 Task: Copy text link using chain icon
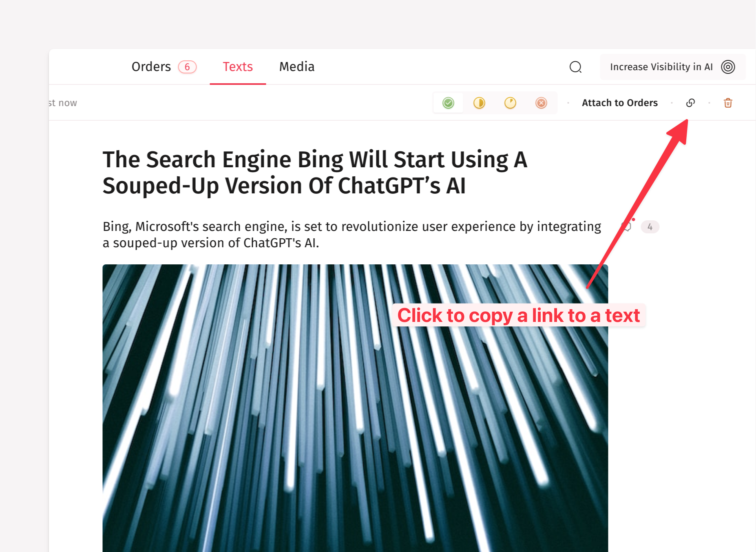point(690,103)
